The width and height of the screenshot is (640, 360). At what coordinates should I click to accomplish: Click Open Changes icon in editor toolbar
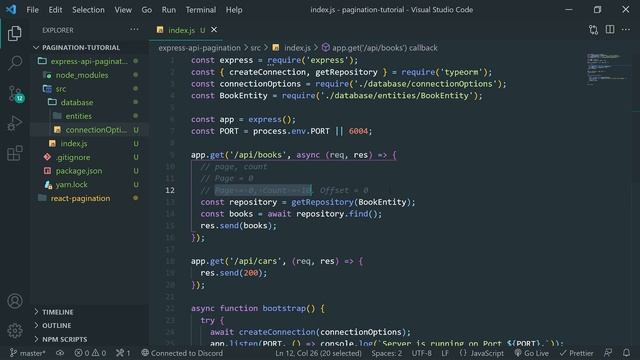coord(593,29)
